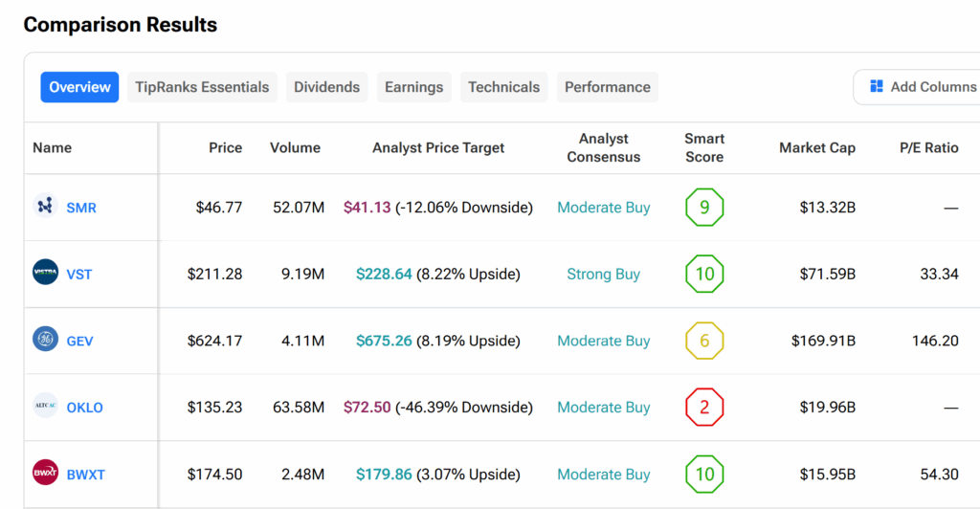Click OKLO Smart Score 2 badge
This screenshot has height=509, width=980.
(704, 408)
